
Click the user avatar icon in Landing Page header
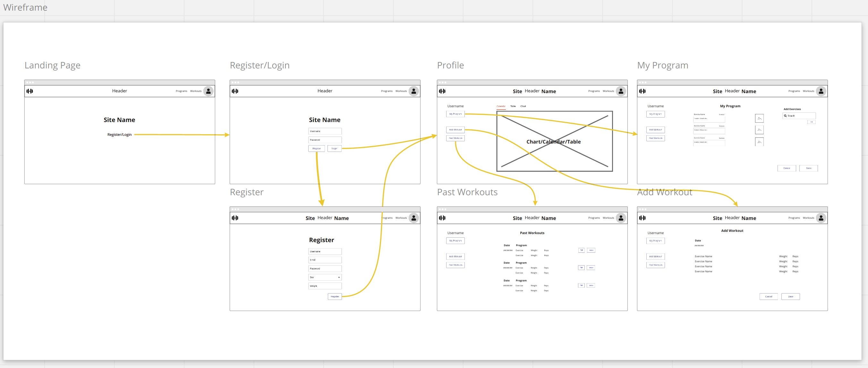208,91
